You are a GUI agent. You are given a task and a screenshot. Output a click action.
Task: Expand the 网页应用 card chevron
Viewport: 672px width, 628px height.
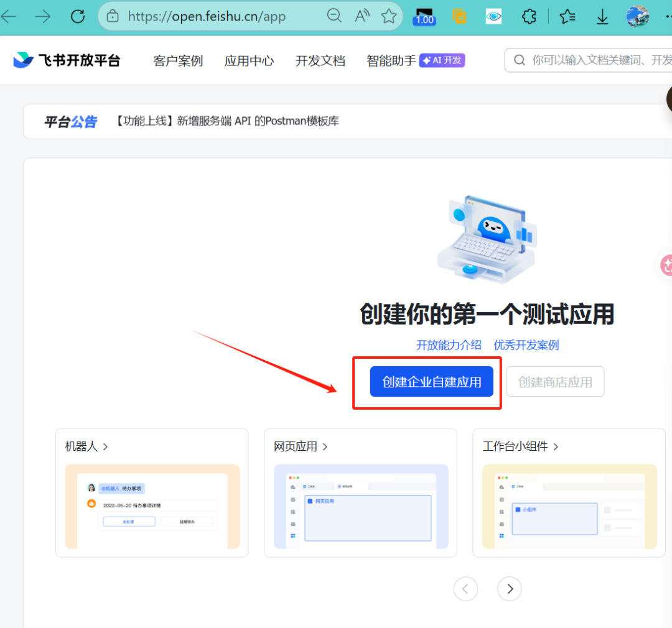click(325, 447)
